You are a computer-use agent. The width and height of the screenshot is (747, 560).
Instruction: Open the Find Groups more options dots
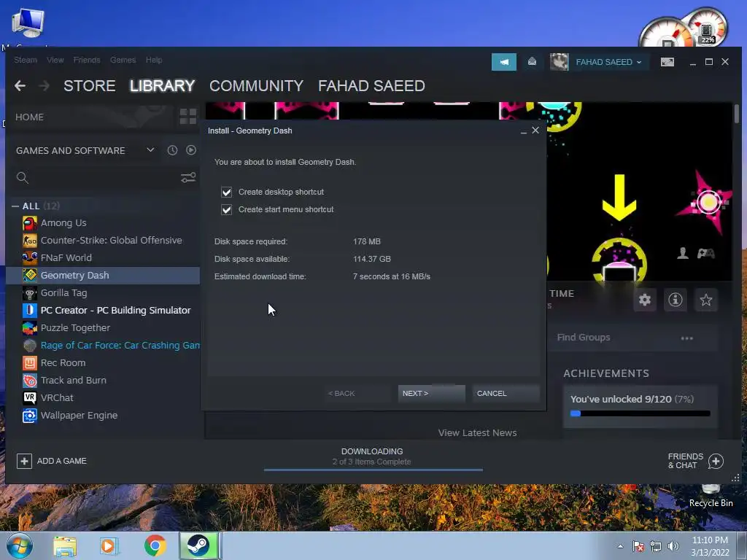click(x=686, y=338)
